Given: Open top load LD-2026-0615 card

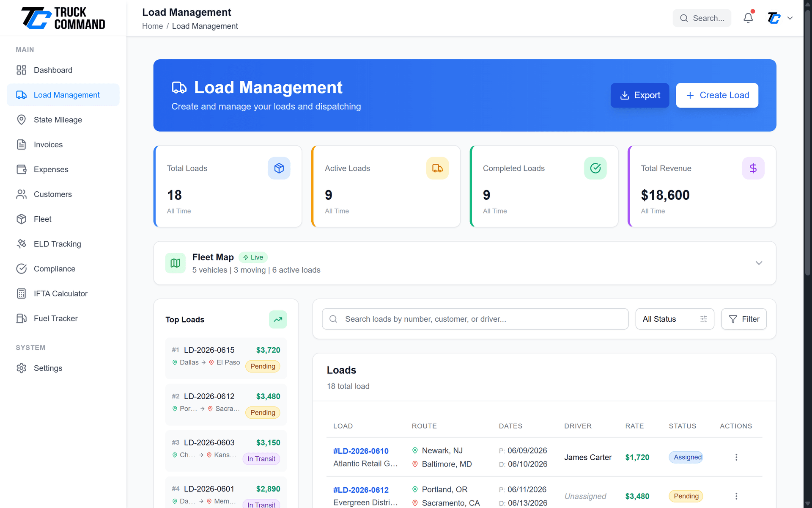Looking at the screenshot, I should click(x=226, y=358).
